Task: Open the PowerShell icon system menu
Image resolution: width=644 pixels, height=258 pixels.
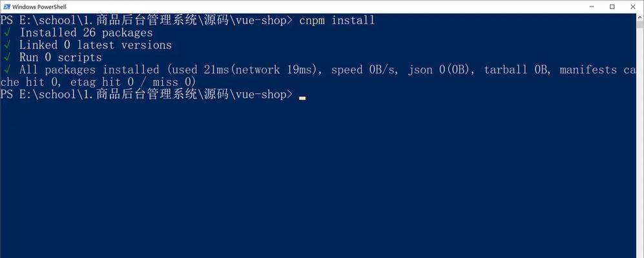Action: [6, 6]
